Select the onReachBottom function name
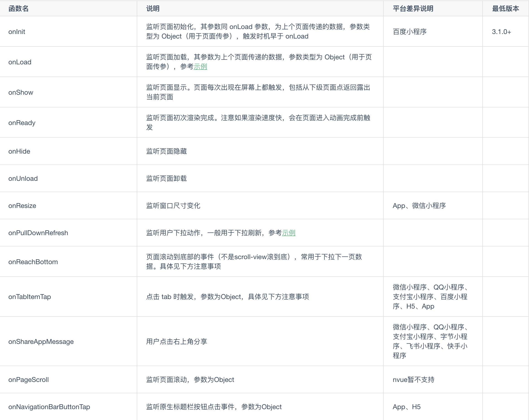 coord(33,262)
